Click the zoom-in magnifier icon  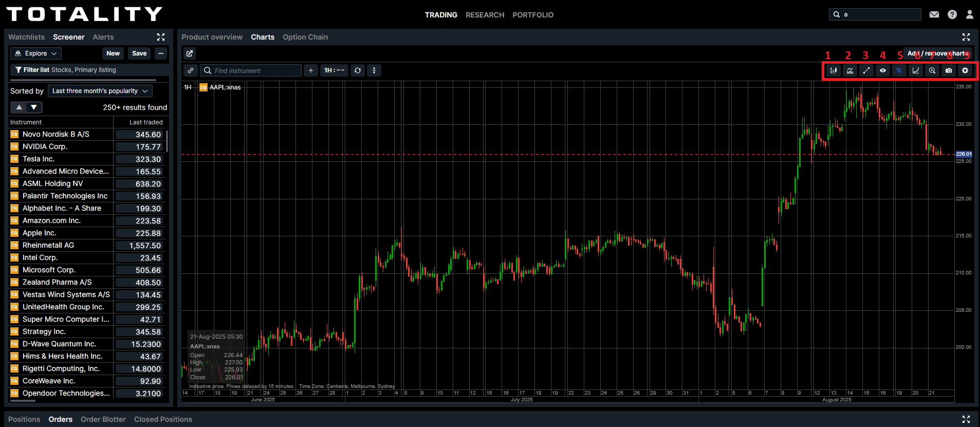point(932,70)
